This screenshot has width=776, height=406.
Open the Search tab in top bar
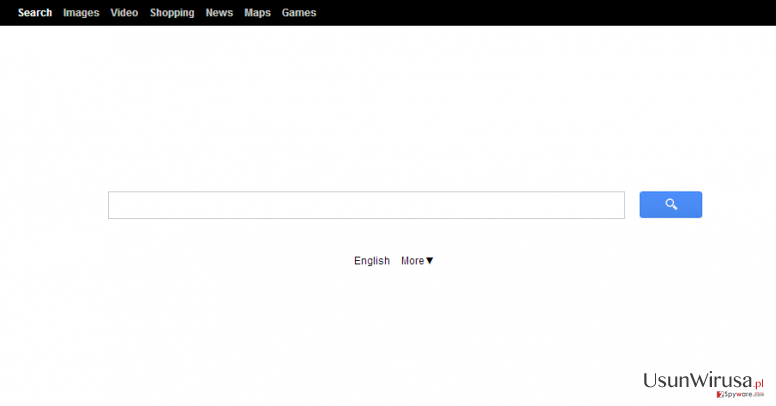coord(35,13)
